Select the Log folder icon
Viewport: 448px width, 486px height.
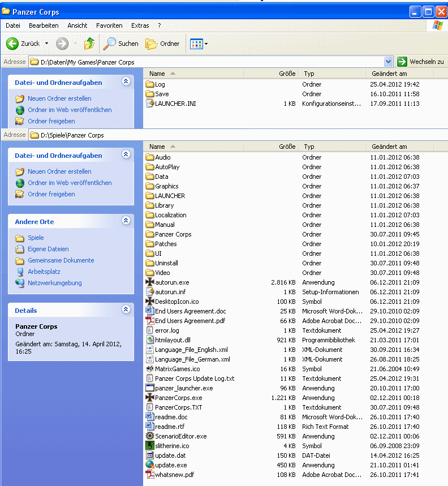(150, 84)
